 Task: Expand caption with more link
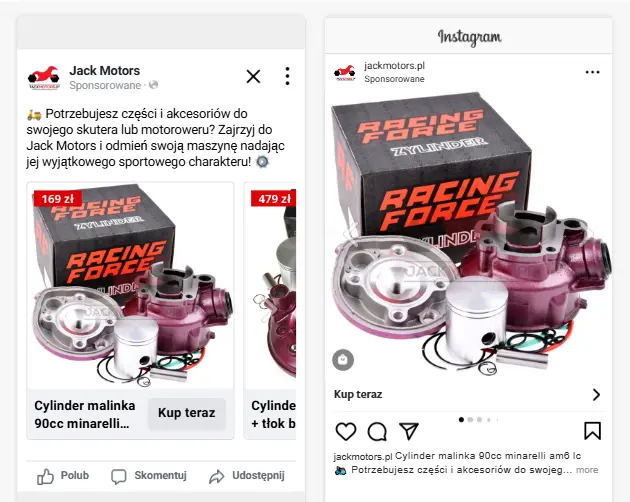pos(587,469)
